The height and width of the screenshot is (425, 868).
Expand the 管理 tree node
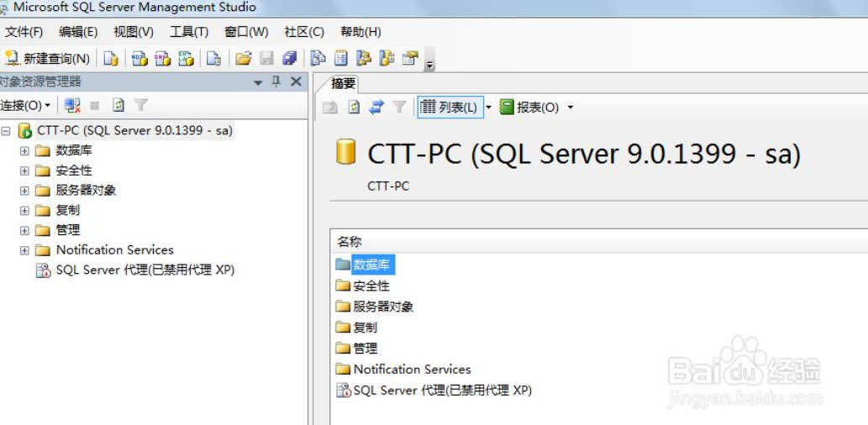pos(24,231)
